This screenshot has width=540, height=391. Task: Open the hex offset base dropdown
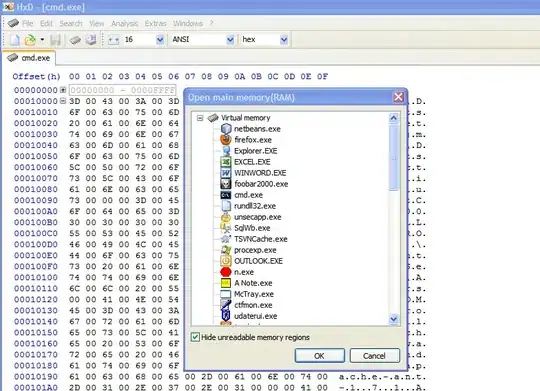284,40
